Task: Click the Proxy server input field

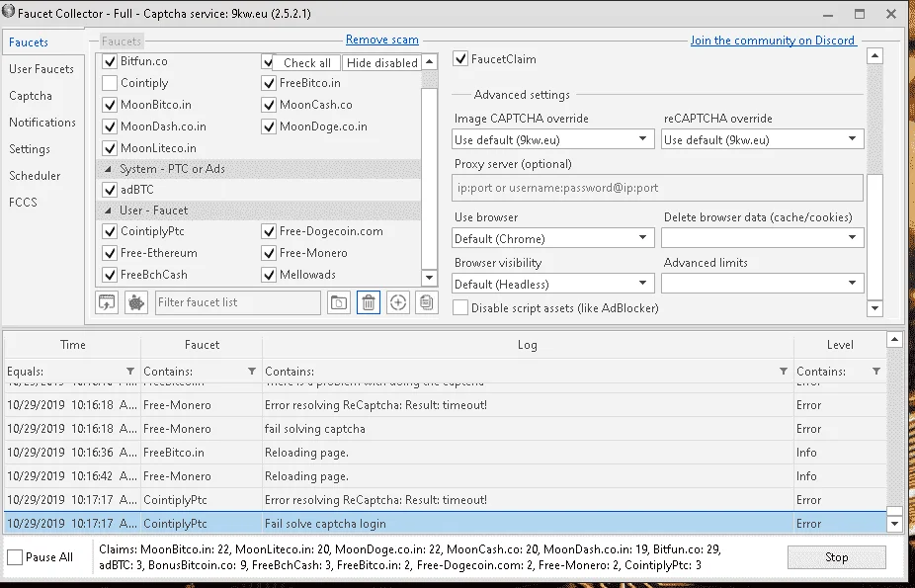Action: [658, 188]
